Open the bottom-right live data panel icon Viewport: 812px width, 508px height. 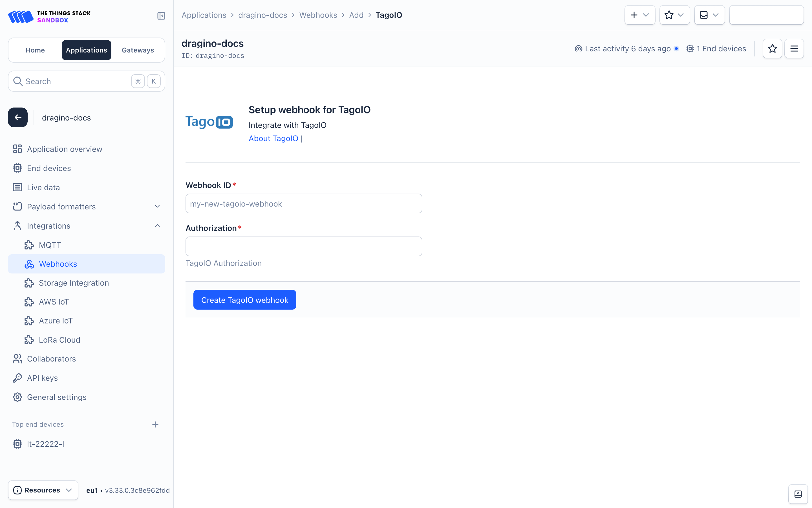pyautogui.click(x=798, y=494)
